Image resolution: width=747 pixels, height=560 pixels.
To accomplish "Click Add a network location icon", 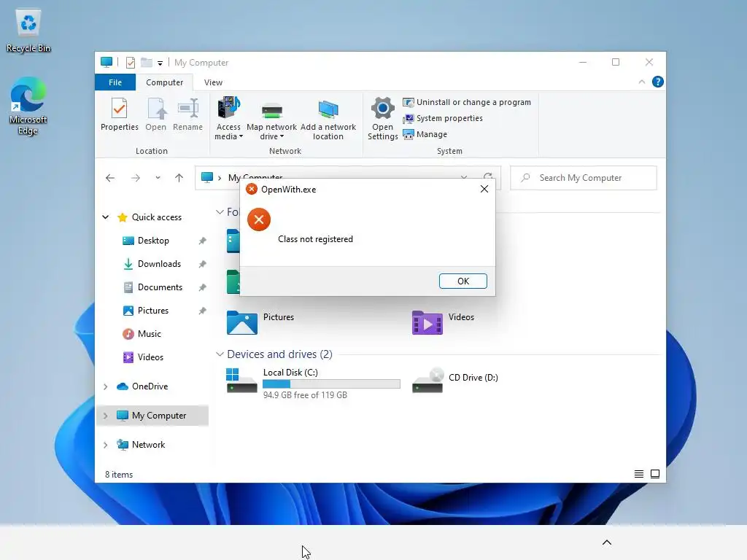I will pos(328,119).
